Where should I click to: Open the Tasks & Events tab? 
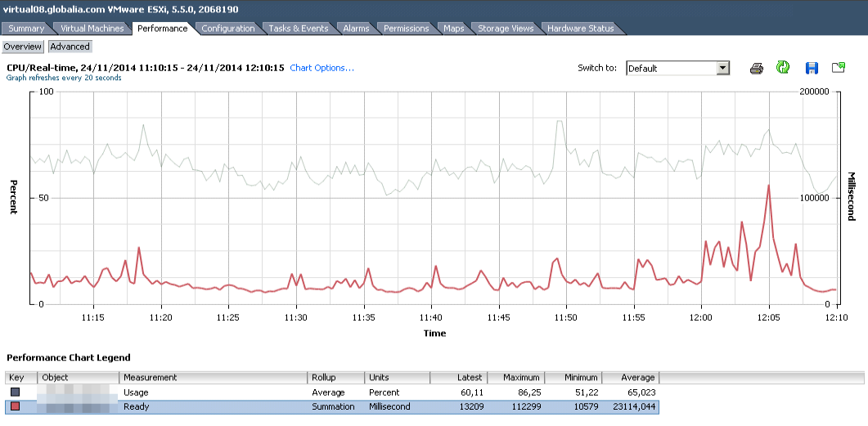point(298,29)
